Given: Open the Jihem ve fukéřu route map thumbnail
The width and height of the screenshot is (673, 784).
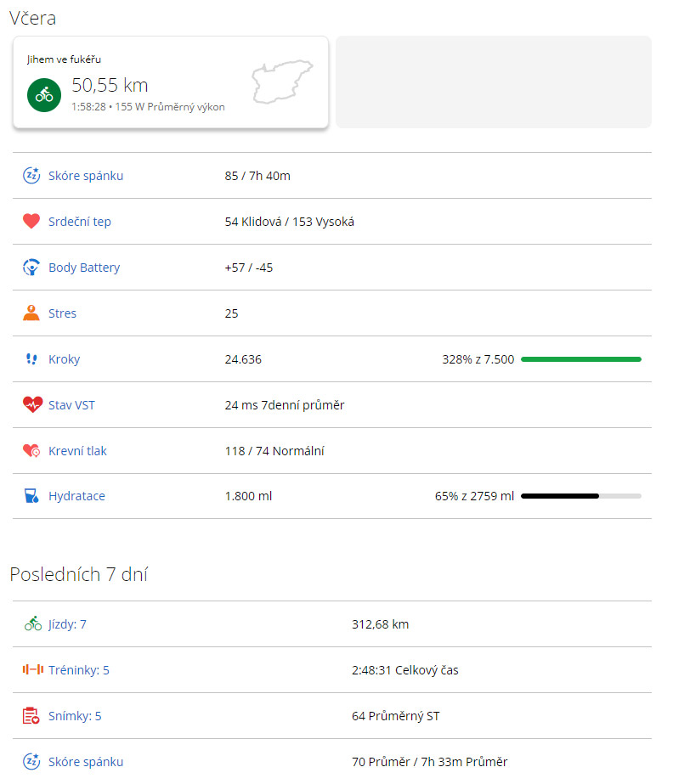Looking at the screenshot, I should pyautogui.click(x=282, y=82).
